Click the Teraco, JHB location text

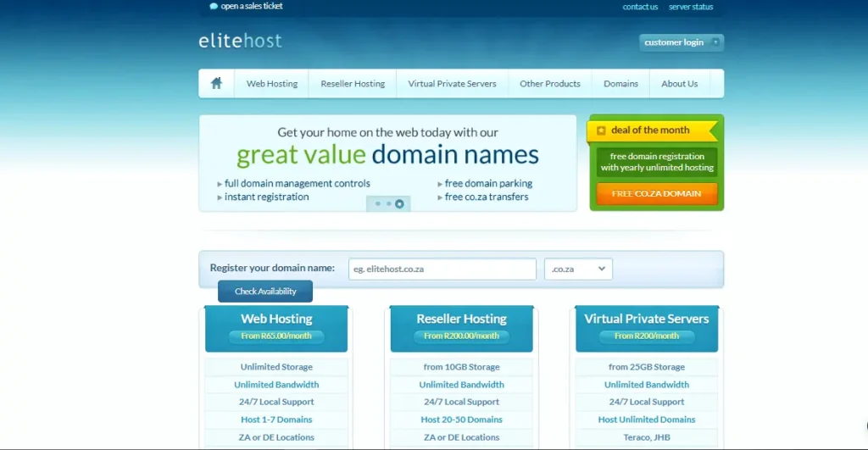(x=647, y=437)
